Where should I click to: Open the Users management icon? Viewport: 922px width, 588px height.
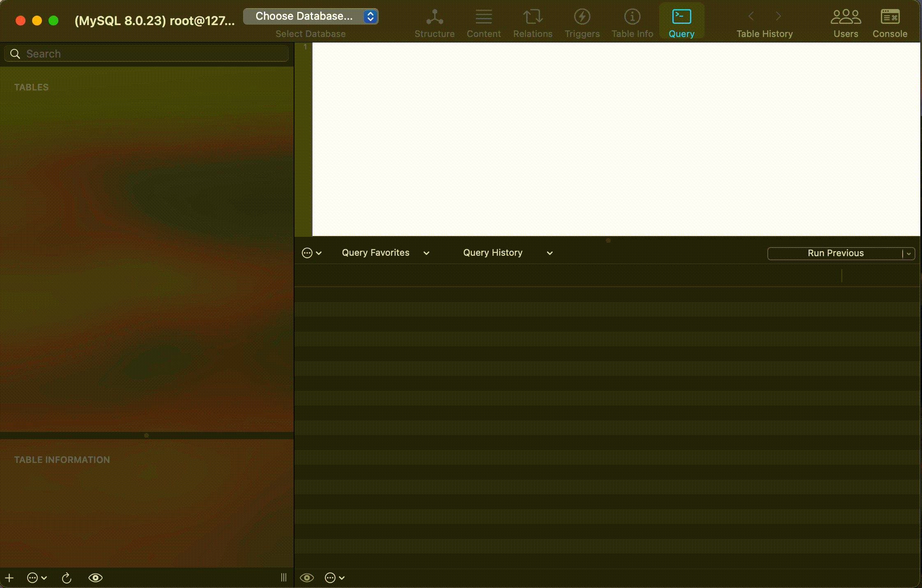[846, 17]
